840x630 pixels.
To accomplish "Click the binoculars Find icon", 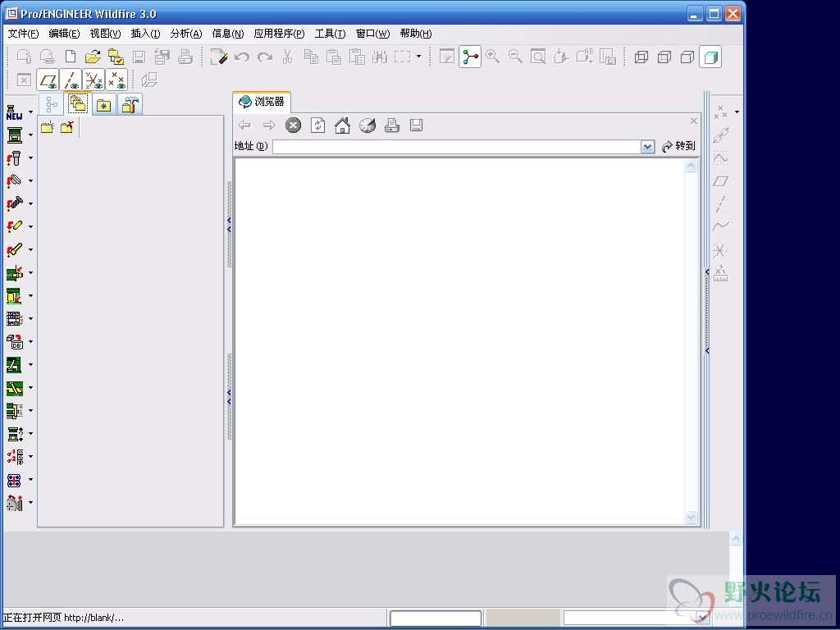I will point(380,57).
